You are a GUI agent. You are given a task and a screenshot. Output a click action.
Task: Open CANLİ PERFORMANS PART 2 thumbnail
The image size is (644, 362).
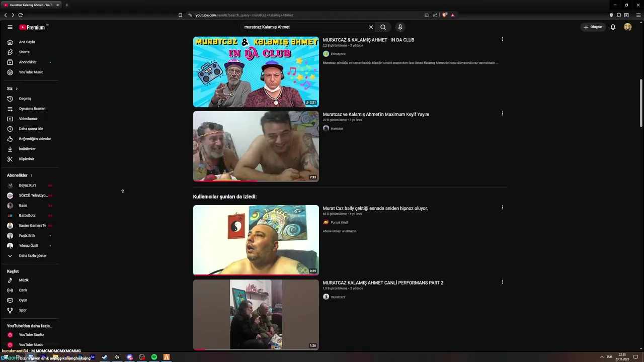click(x=256, y=315)
